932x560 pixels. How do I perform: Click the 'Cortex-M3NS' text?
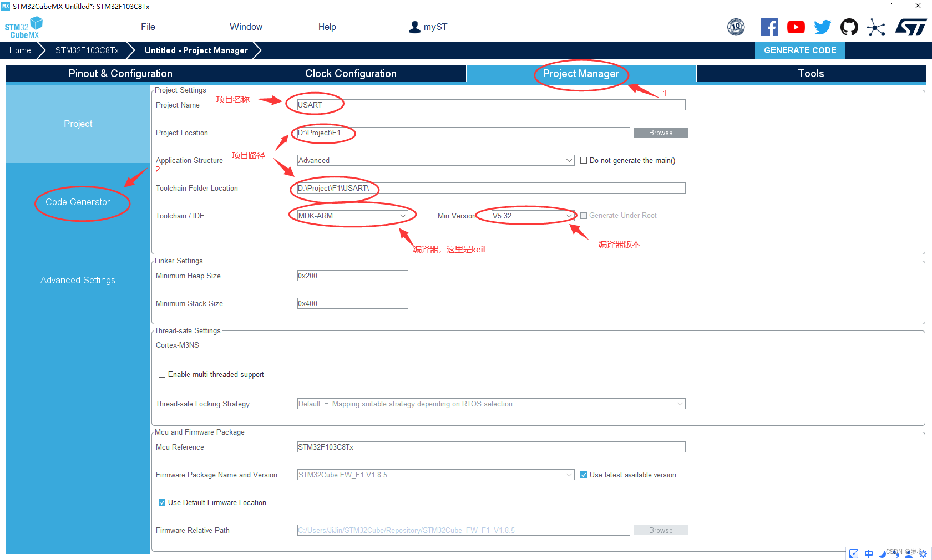178,345
